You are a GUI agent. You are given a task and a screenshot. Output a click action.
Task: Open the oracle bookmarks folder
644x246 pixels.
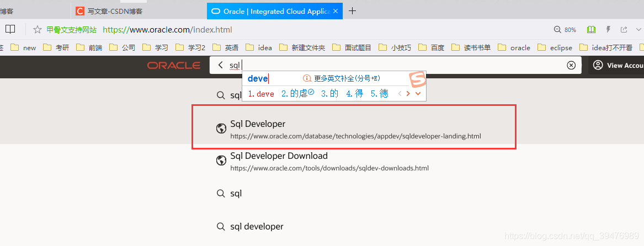tap(514, 47)
